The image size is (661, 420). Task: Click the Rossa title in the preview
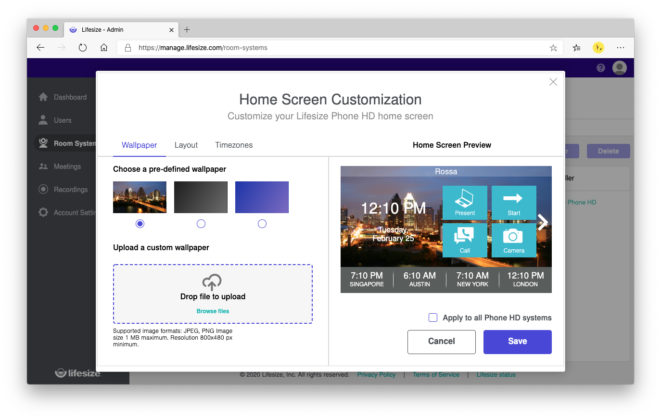tap(446, 172)
